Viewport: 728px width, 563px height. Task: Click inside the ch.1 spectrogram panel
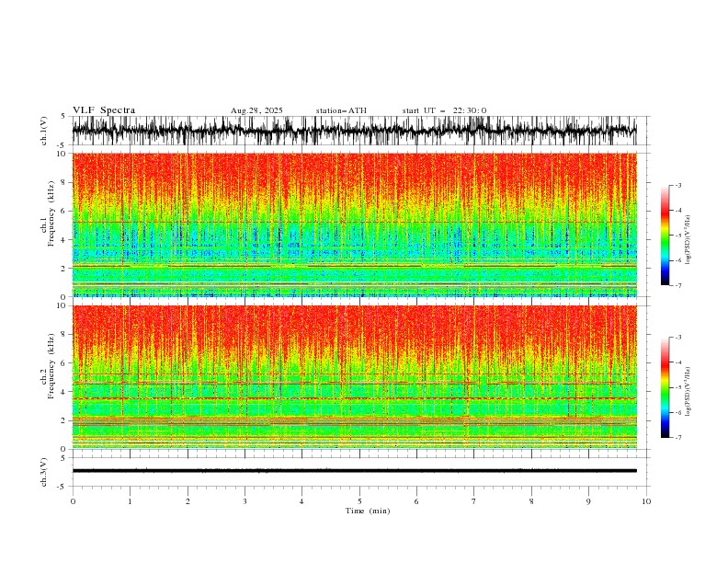tap(354, 224)
